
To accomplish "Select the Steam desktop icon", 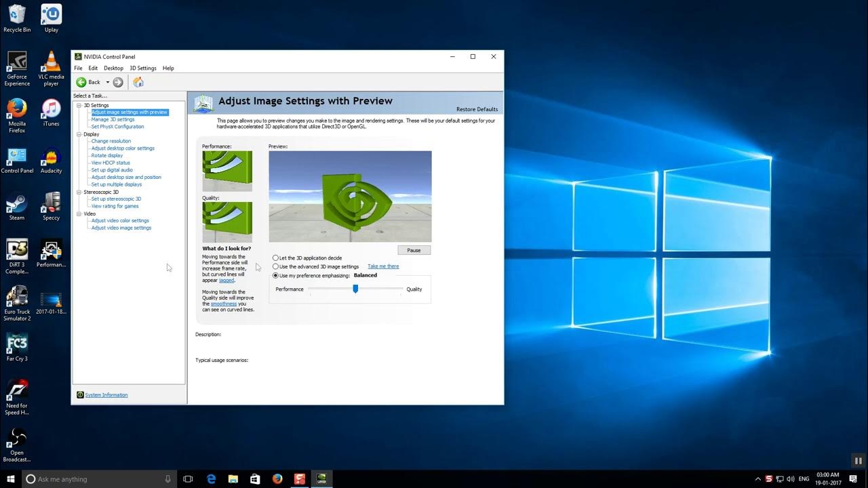I will point(17,206).
